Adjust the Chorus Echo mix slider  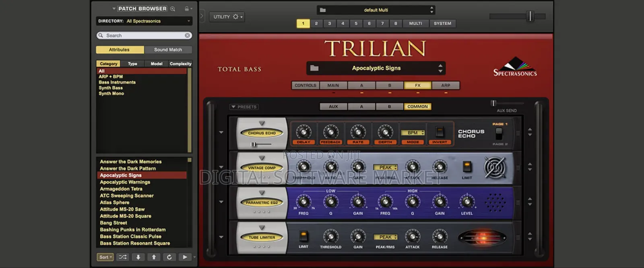point(254,144)
